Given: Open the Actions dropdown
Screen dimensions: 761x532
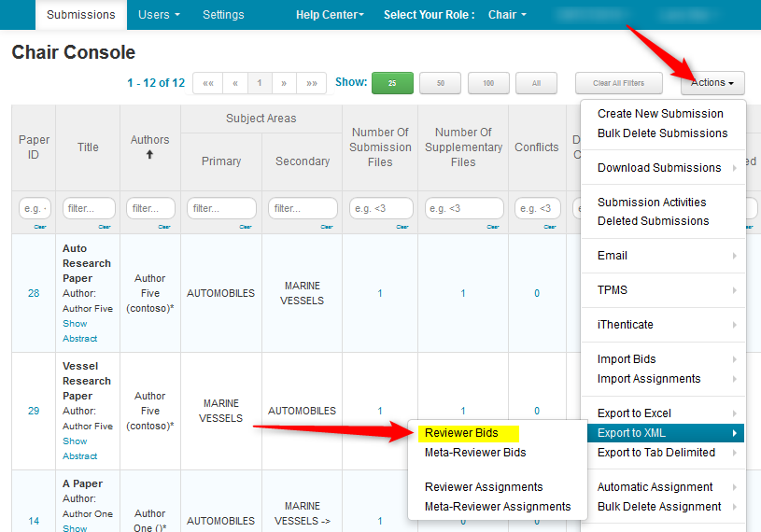Looking at the screenshot, I should (712, 83).
